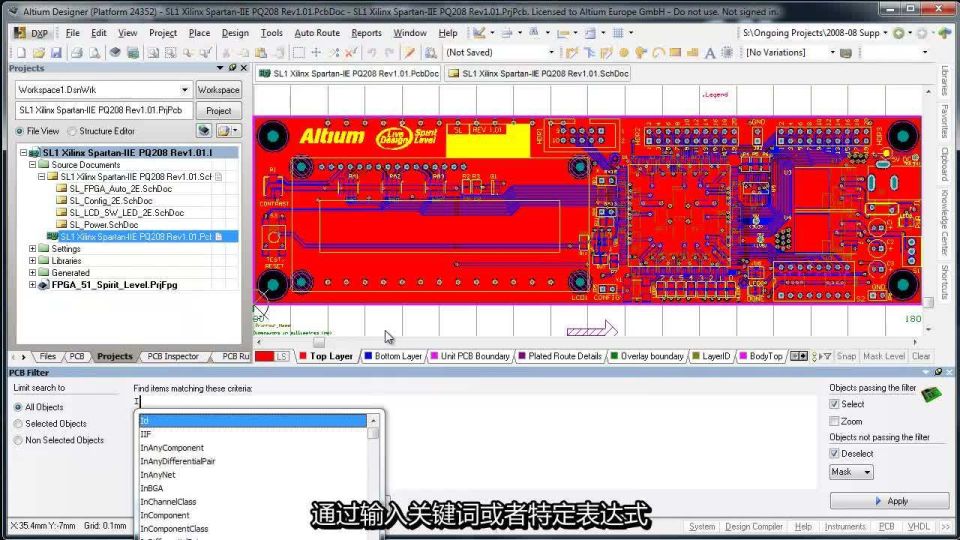
Task: Select InAnyComponent in the suggestion list
Action: click(x=172, y=448)
